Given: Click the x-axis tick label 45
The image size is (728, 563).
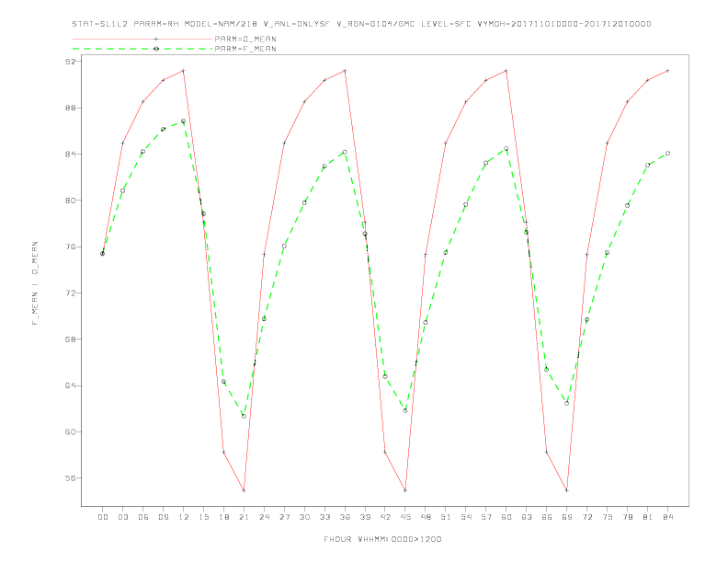Looking at the screenshot, I should point(405,517).
